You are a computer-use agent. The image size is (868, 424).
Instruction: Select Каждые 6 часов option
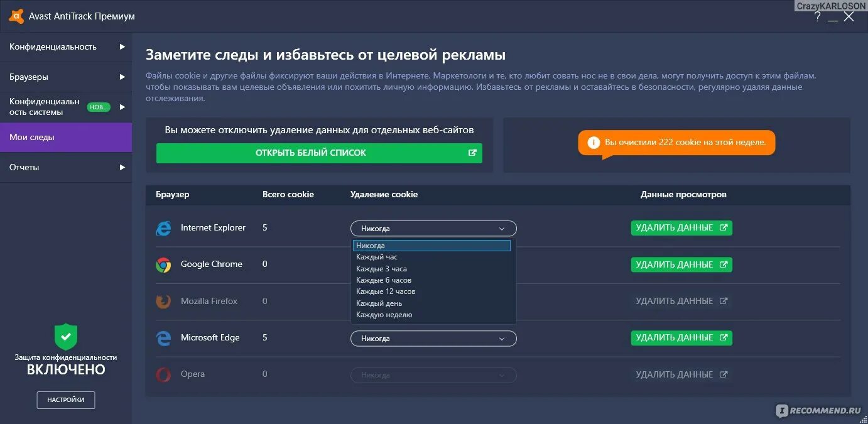pos(431,280)
